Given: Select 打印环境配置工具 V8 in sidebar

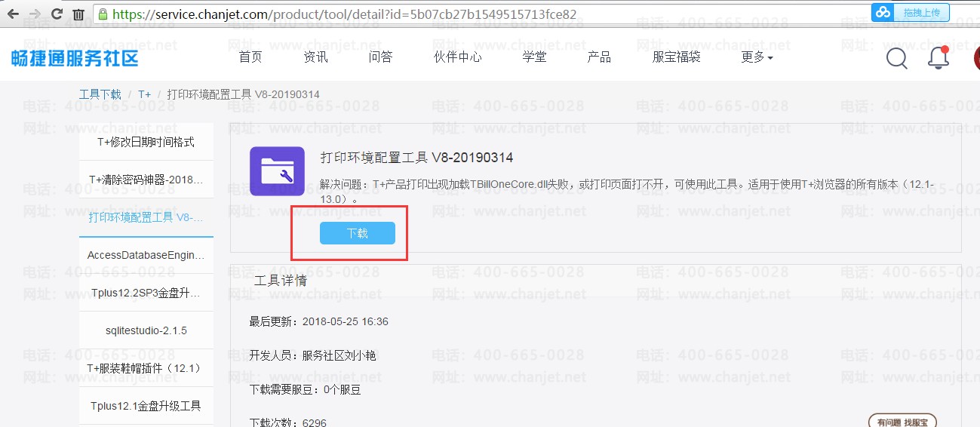Looking at the screenshot, I should [146, 217].
